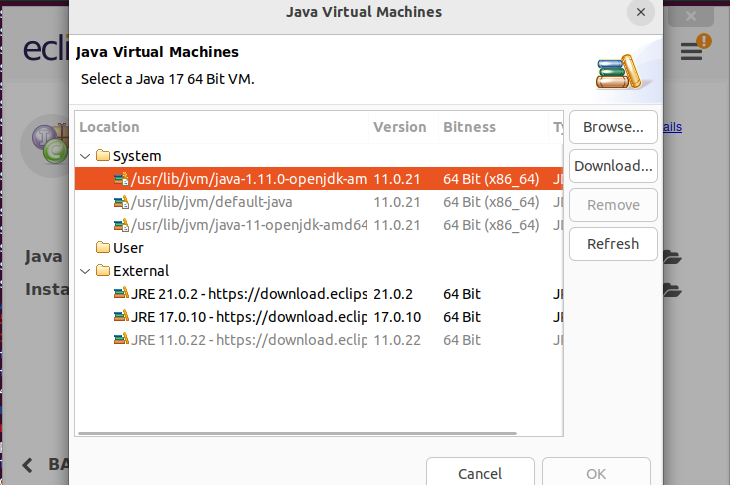Click the JVM icon beside /usr/lib/jvm/default-java

point(121,202)
